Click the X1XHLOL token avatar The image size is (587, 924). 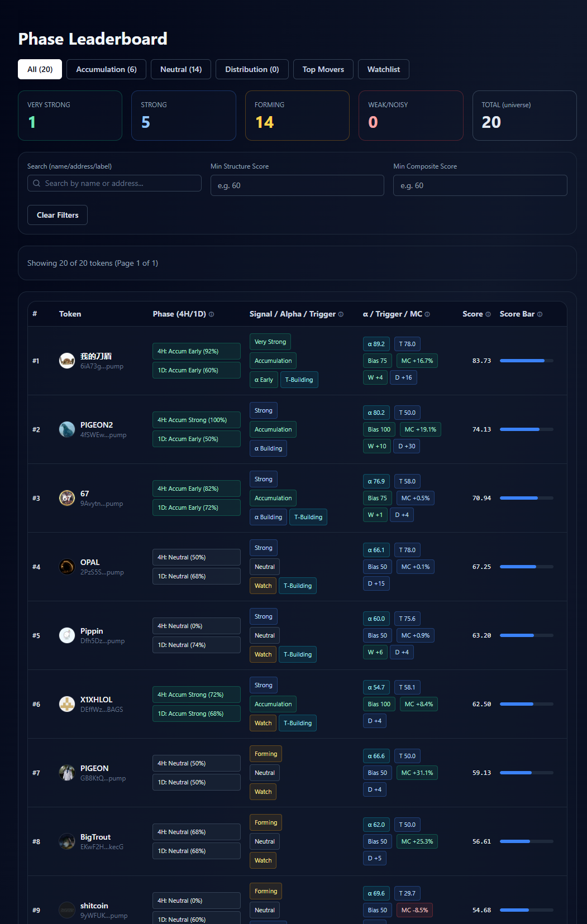(x=67, y=704)
